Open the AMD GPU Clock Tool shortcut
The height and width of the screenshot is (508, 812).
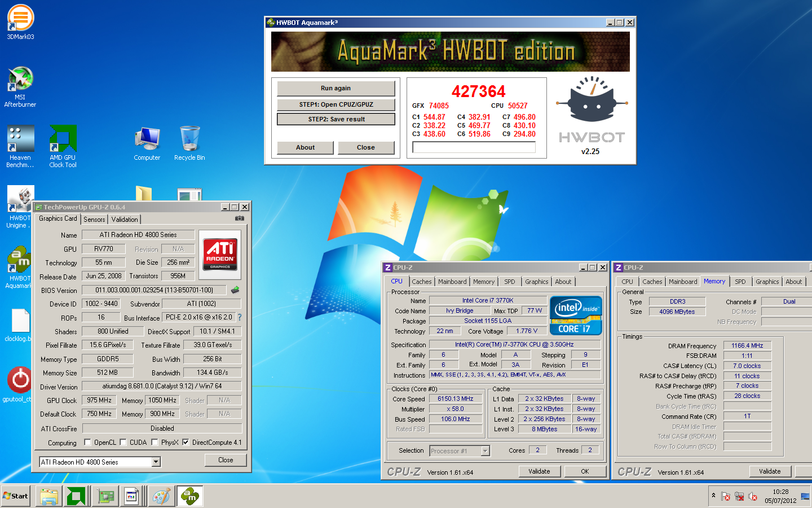(x=63, y=147)
